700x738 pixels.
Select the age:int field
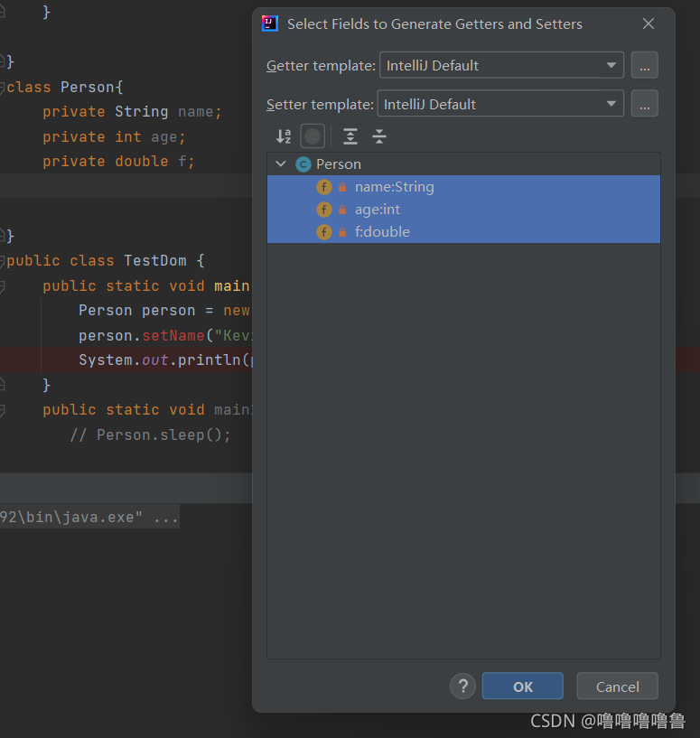463,210
